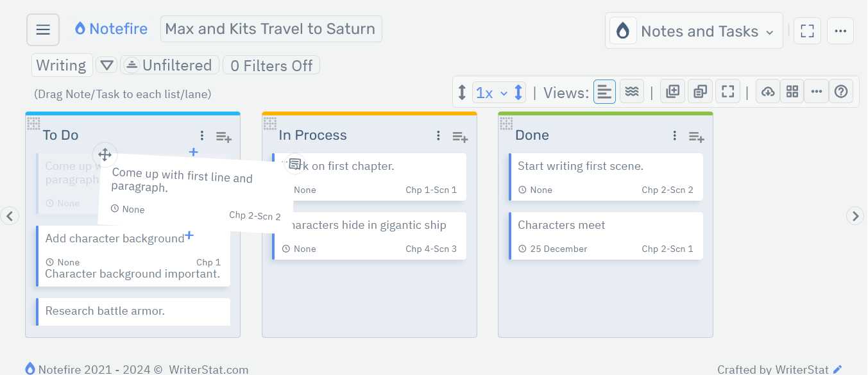Open the top-right ellipsis menu
The width and height of the screenshot is (868, 375).
(840, 30)
